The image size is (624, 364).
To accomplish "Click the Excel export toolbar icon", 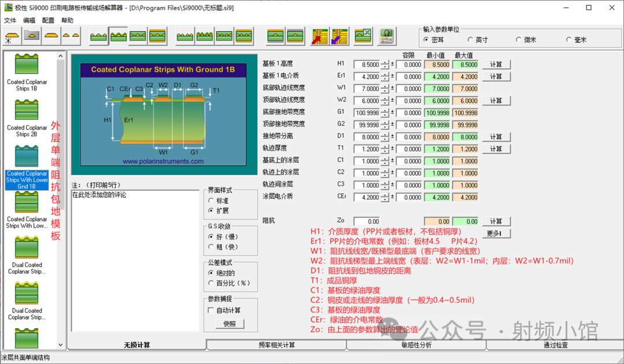I will (x=363, y=36).
